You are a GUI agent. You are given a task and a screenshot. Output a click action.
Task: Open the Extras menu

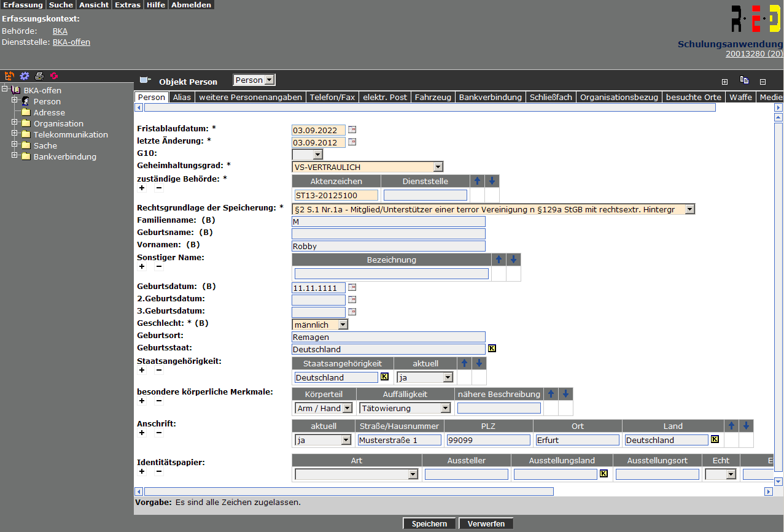pyautogui.click(x=128, y=5)
